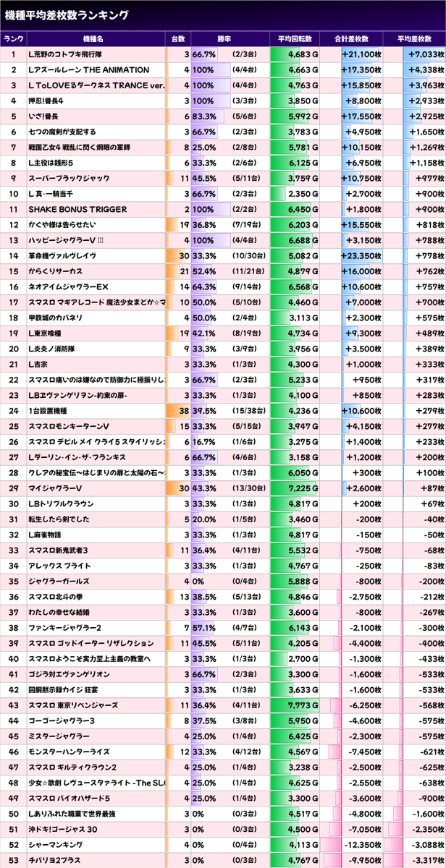Select スマスロモンキーターンV machine name

coord(69,426)
